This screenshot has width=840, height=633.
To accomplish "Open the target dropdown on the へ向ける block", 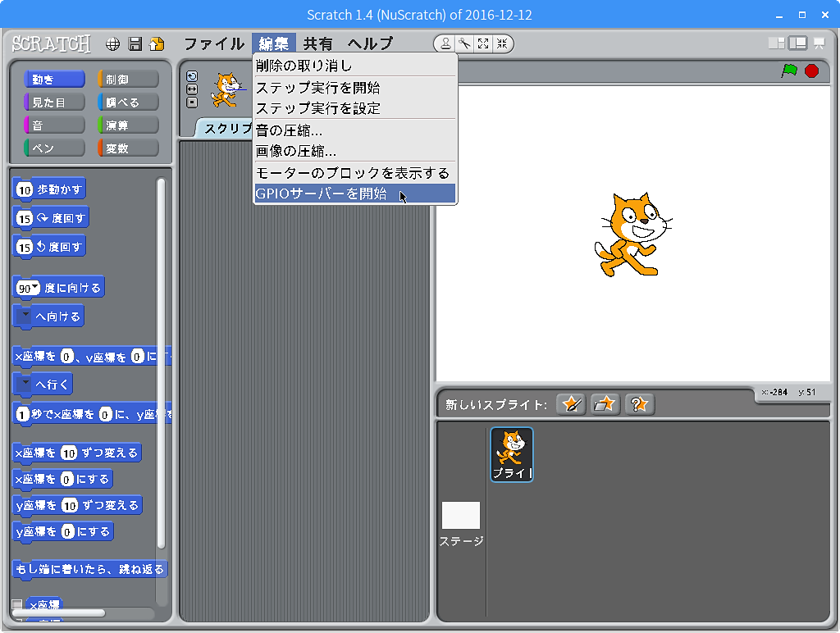I will (25, 316).
